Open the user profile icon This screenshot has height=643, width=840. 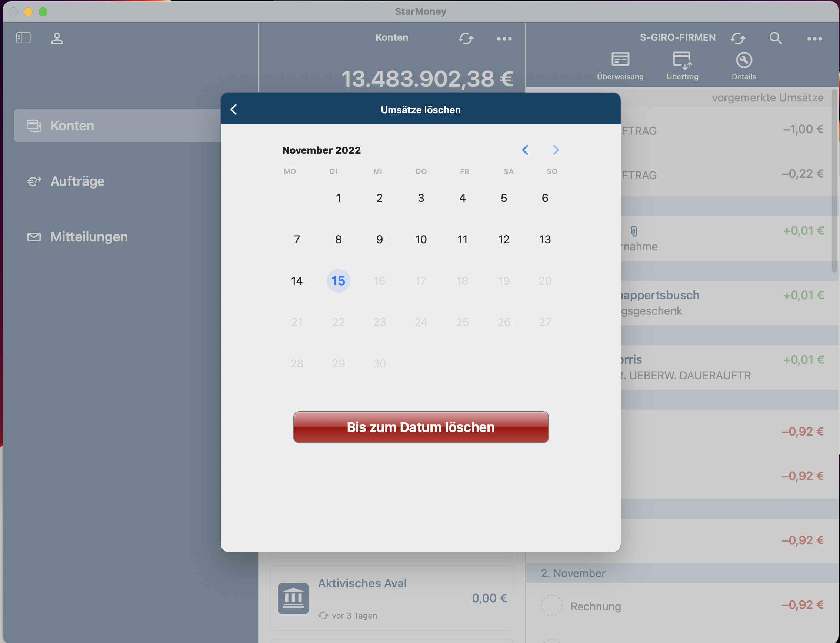coord(57,38)
